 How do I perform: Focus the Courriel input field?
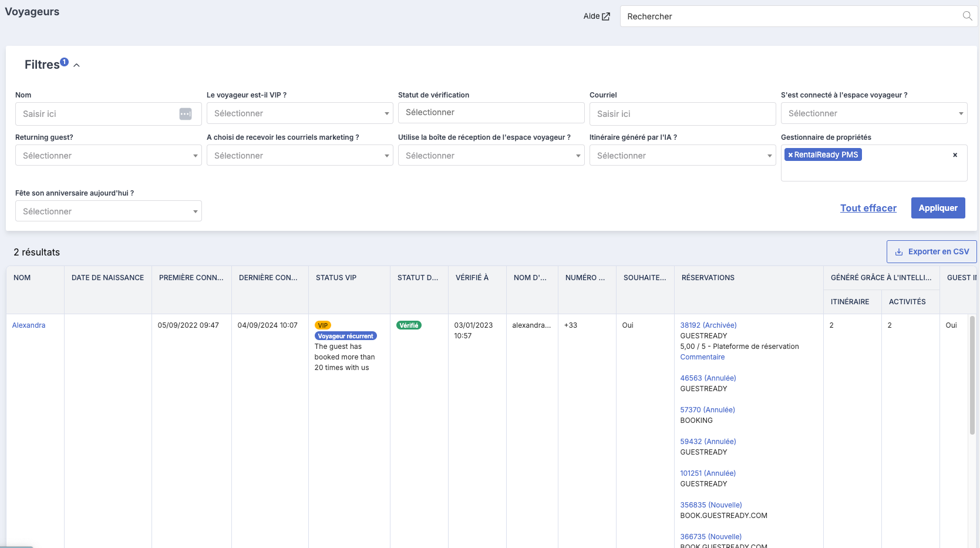683,114
